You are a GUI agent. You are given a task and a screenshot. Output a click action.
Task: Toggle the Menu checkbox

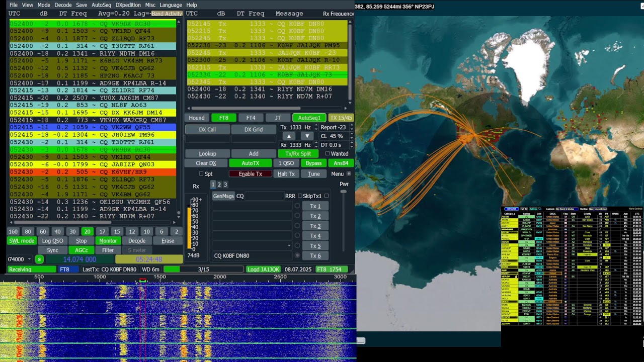pos(349,174)
